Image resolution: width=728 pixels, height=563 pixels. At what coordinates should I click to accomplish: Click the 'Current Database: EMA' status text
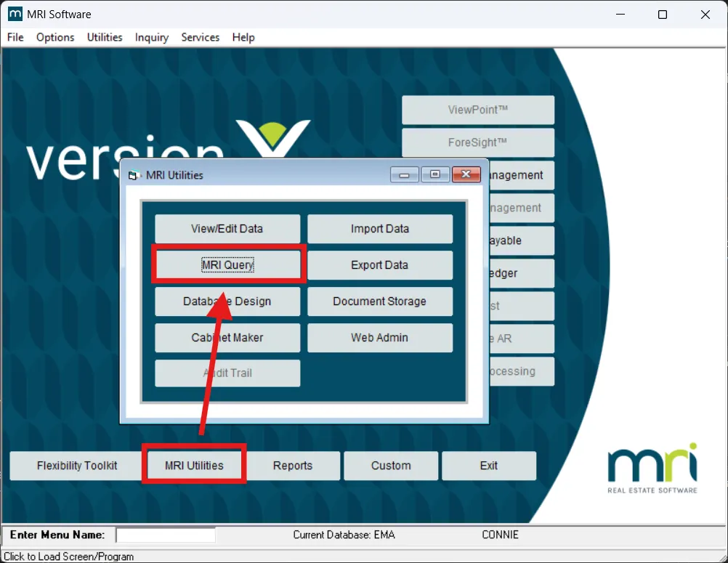point(344,535)
